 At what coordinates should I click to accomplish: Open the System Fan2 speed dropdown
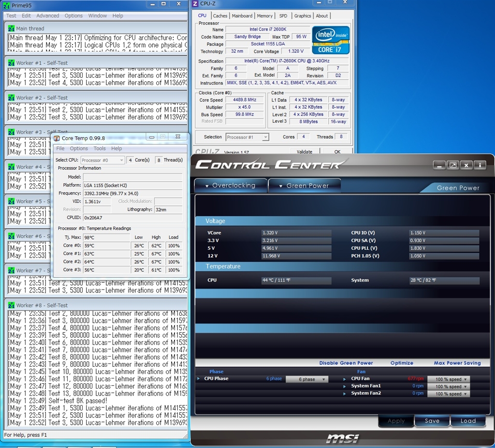(x=448, y=394)
